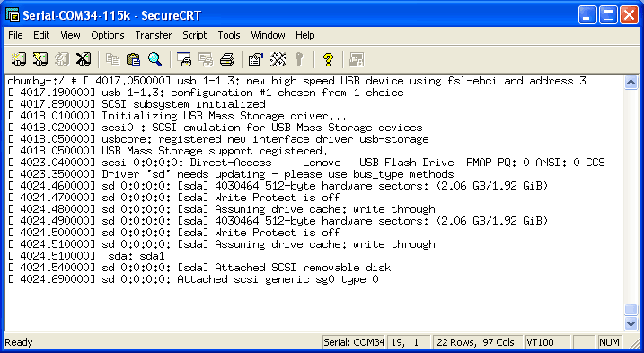
Task: Click the greyed-out SecureFX toolbar icon
Action: (x=356, y=59)
